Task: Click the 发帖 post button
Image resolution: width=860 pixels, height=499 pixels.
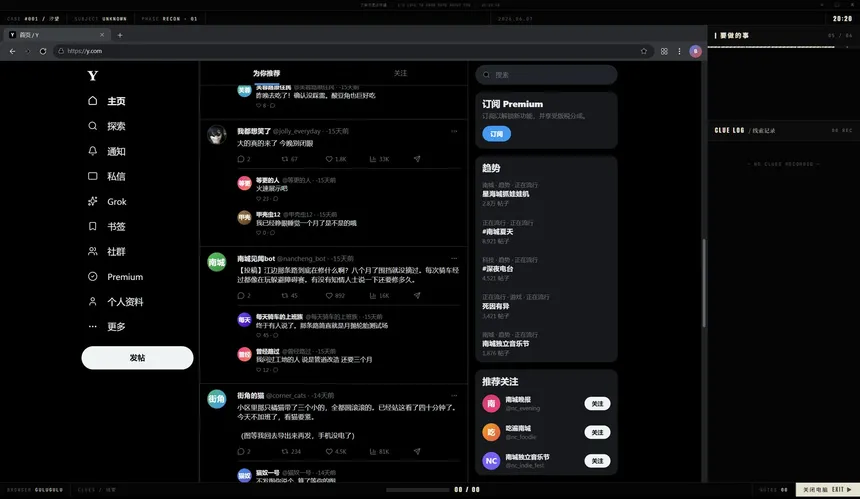Action: [x=137, y=358]
